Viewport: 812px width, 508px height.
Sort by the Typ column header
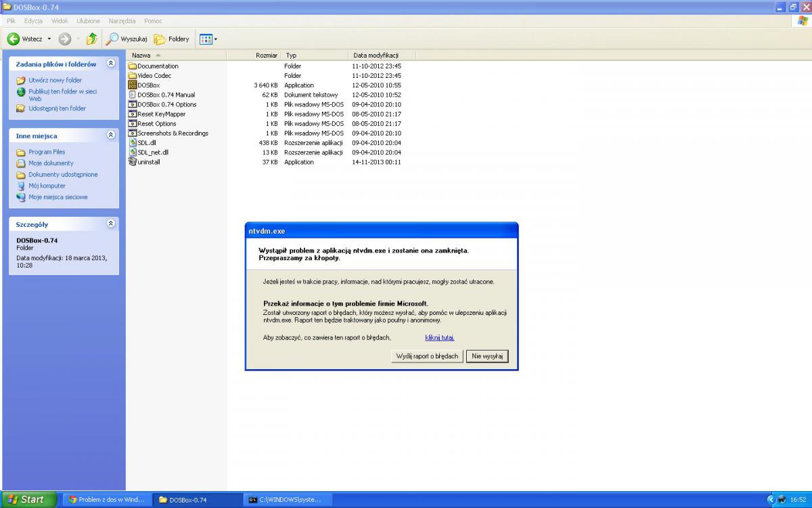point(315,55)
